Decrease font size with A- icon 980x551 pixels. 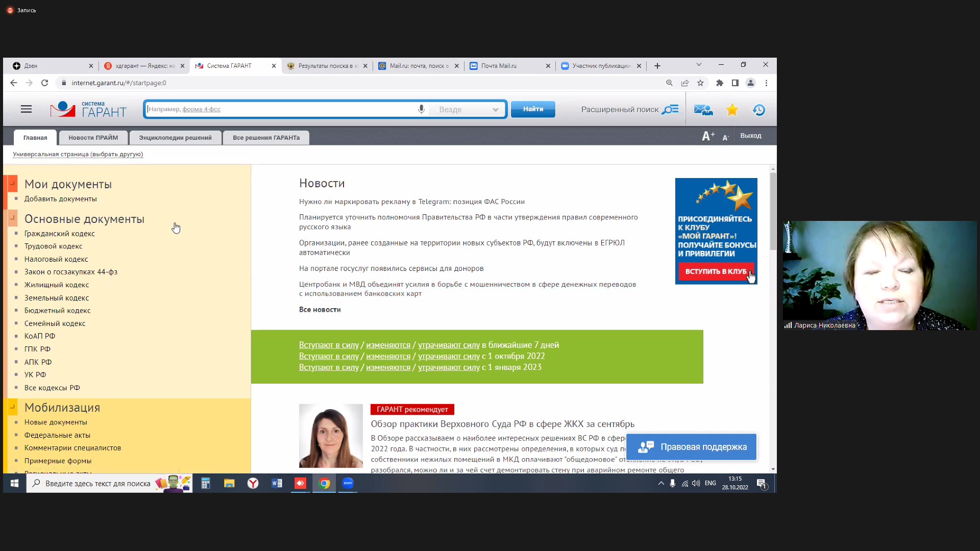tap(725, 137)
